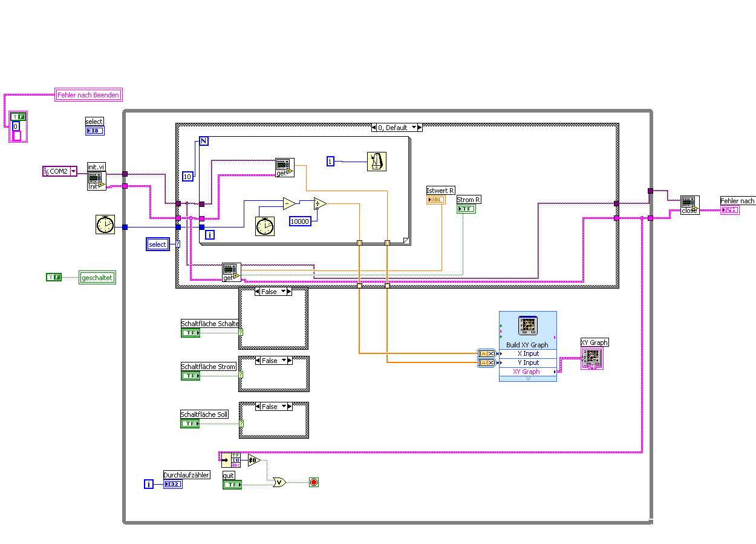Image resolution: width=756 pixels, height=544 pixels.
Task: Expand the Build XY Graph bottom chevron
Action: [x=527, y=379]
